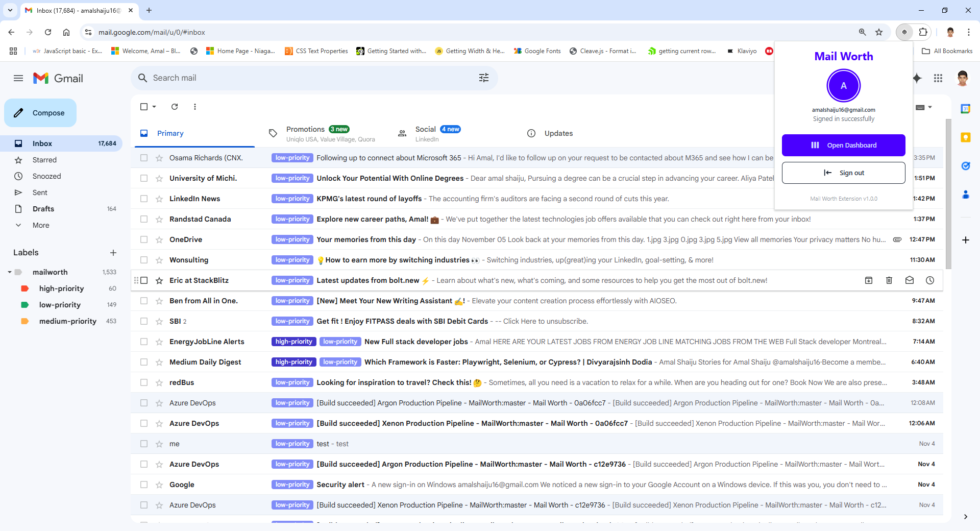This screenshot has height=531, width=980.
Task: Click the Compose button
Action: pyautogui.click(x=40, y=113)
